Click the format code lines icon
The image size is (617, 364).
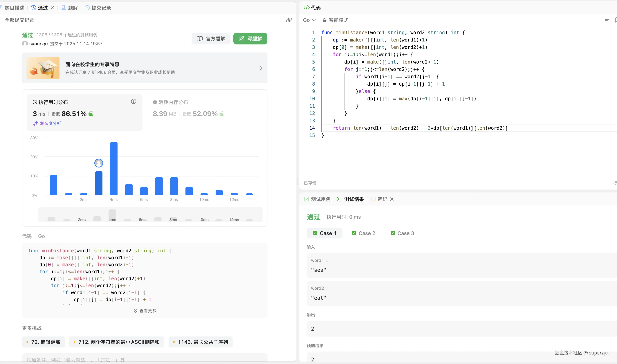(607, 20)
